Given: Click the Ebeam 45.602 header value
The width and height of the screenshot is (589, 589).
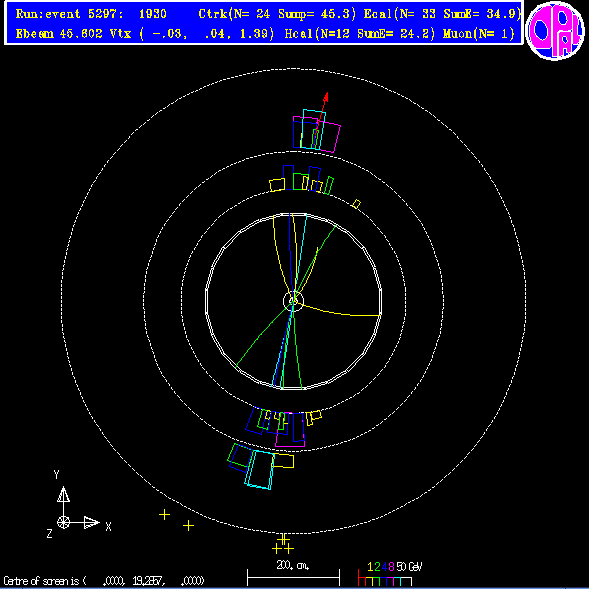Looking at the screenshot, I should 59,34.
